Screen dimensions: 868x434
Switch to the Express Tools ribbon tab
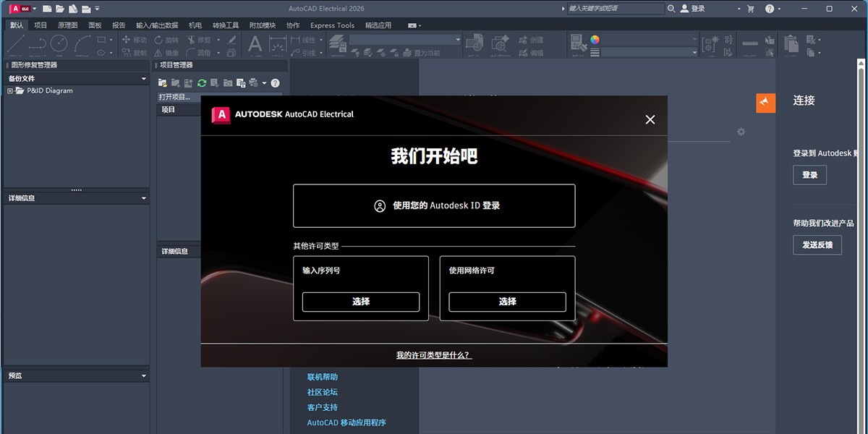pyautogui.click(x=332, y=25)
